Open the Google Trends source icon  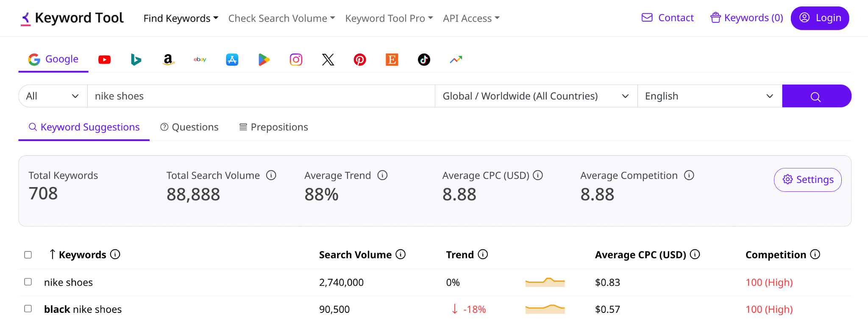pyautogui.click(x=456, y=60)
